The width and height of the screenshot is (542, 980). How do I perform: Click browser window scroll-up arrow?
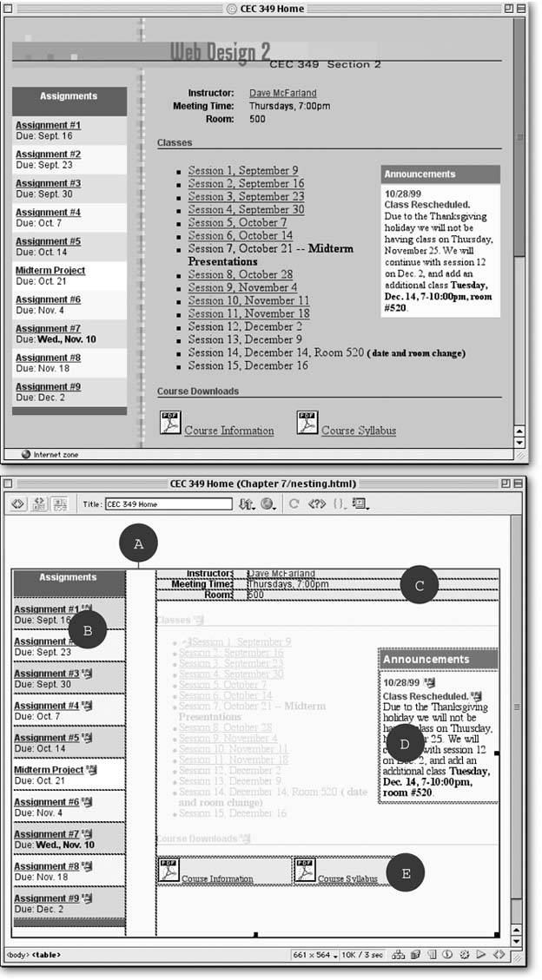point(519,431)
